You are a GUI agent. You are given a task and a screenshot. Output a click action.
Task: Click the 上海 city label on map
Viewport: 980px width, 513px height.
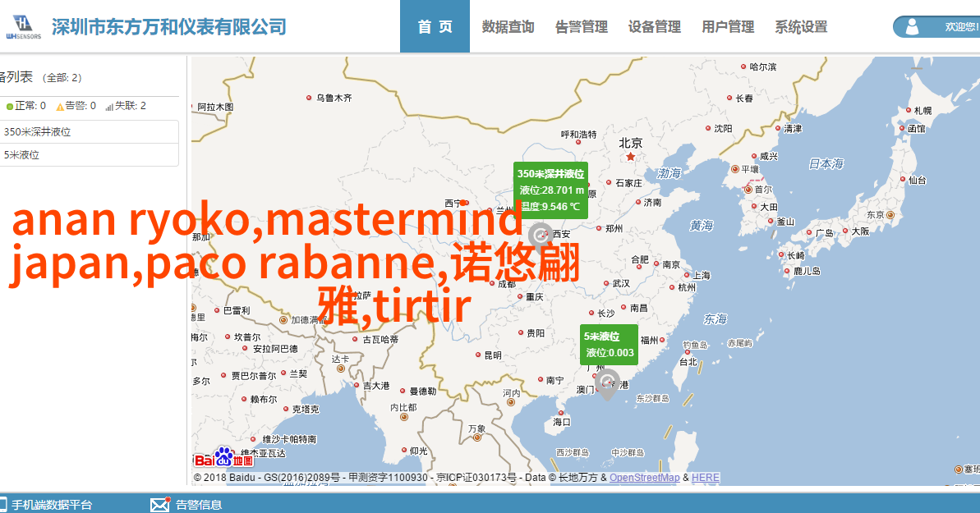pos(702,276)
